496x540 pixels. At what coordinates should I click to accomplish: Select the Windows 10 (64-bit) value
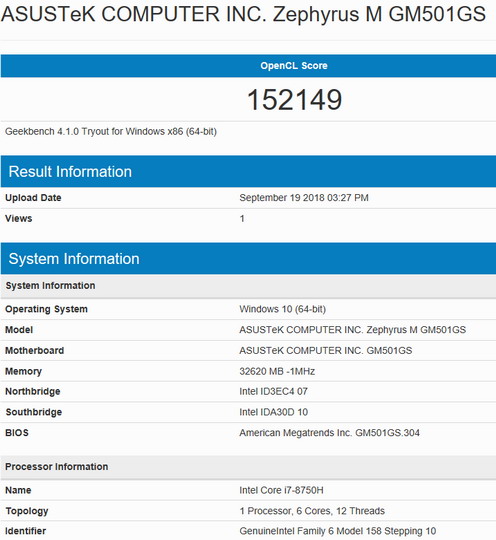pyautogui.click(x=282, y=309)
